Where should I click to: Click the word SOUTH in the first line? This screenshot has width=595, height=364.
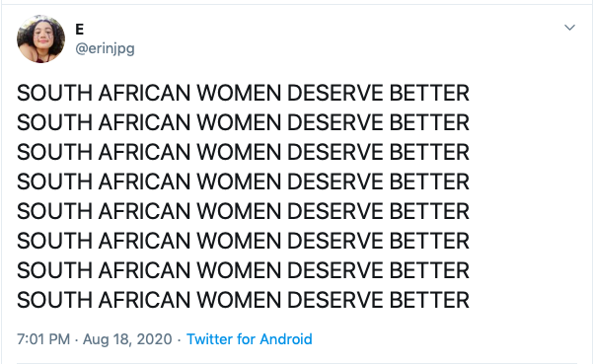click(54, 93)
